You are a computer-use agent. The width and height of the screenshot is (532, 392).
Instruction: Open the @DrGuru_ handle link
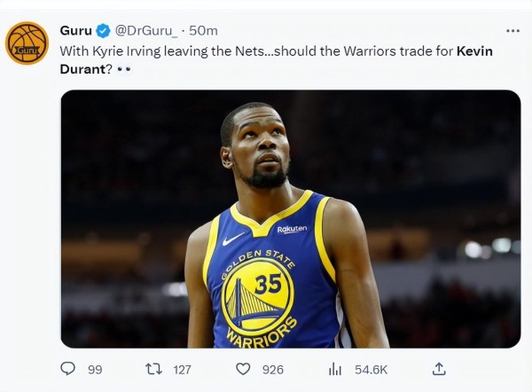[x=146, y=31]
